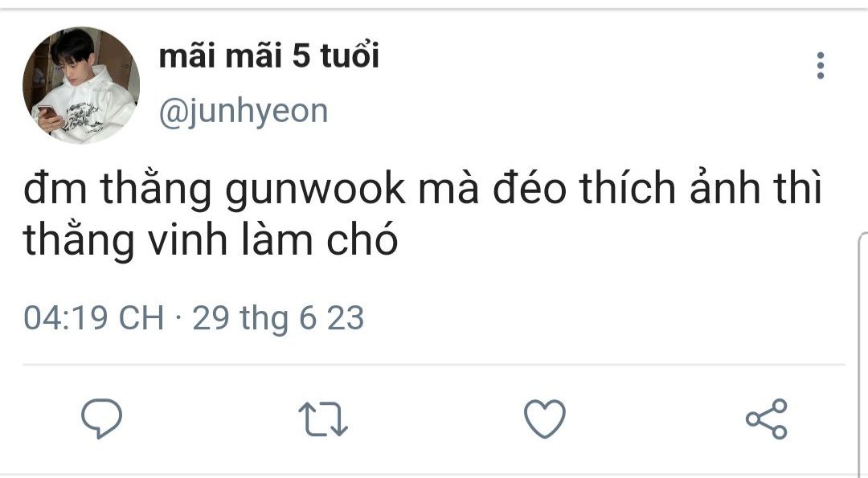Select the word "gunwook" in the tweet

(315, 190)
